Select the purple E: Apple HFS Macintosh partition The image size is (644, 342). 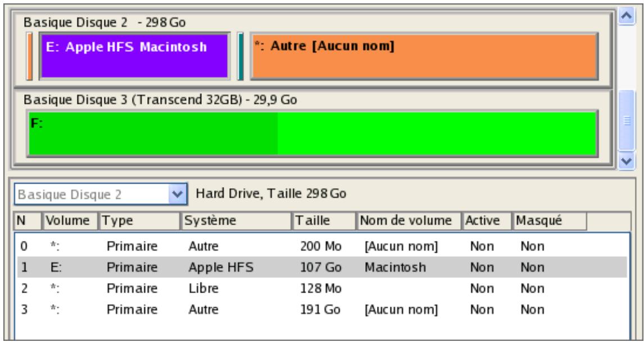(x=134, y=56)
